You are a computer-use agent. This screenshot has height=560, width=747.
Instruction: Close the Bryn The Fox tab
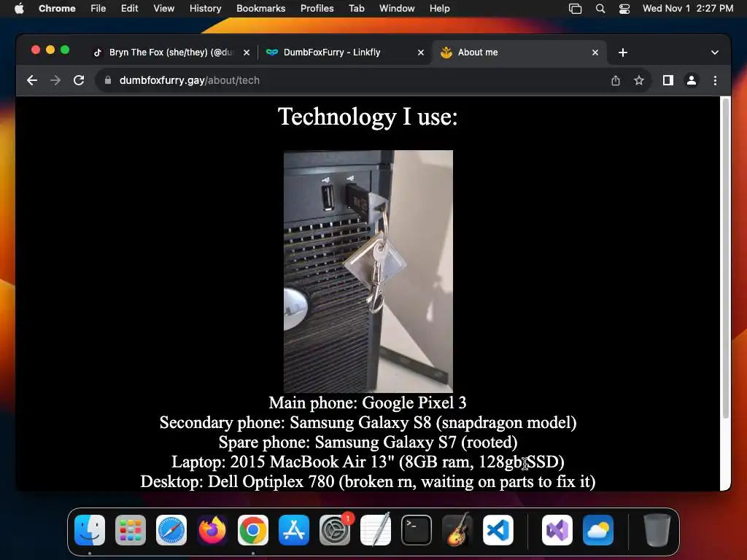247,52
